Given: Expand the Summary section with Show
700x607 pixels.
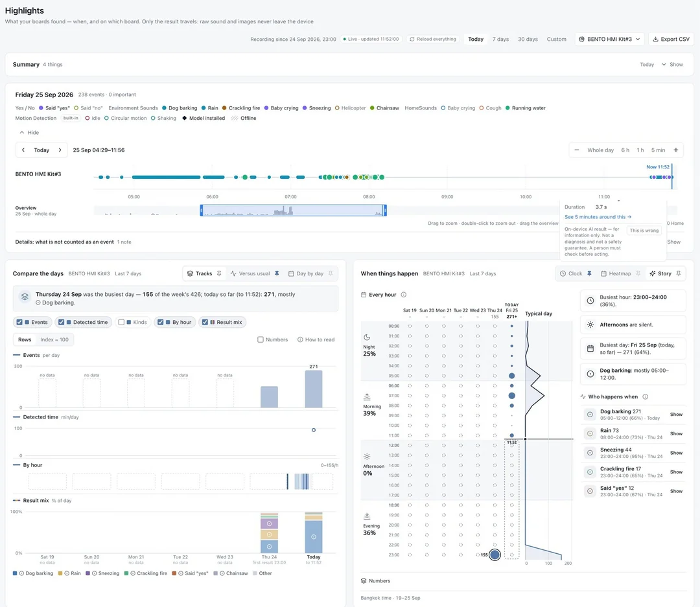Looking at the screenshot, I should [672, 65].
